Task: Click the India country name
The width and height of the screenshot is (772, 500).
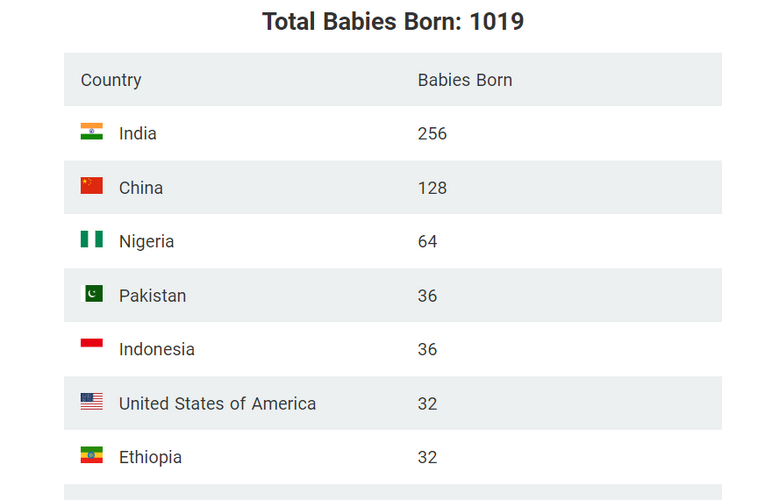Action: [x=137, y=134]
